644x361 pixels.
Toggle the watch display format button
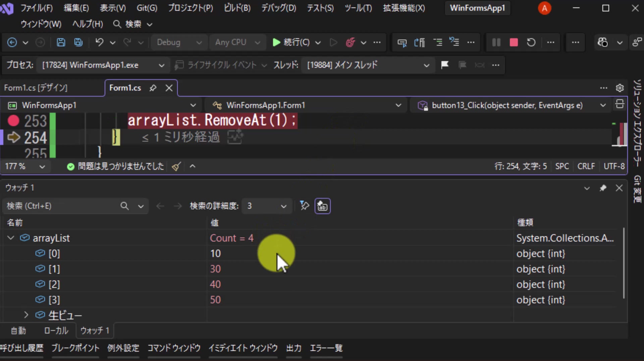coord(322,206)
